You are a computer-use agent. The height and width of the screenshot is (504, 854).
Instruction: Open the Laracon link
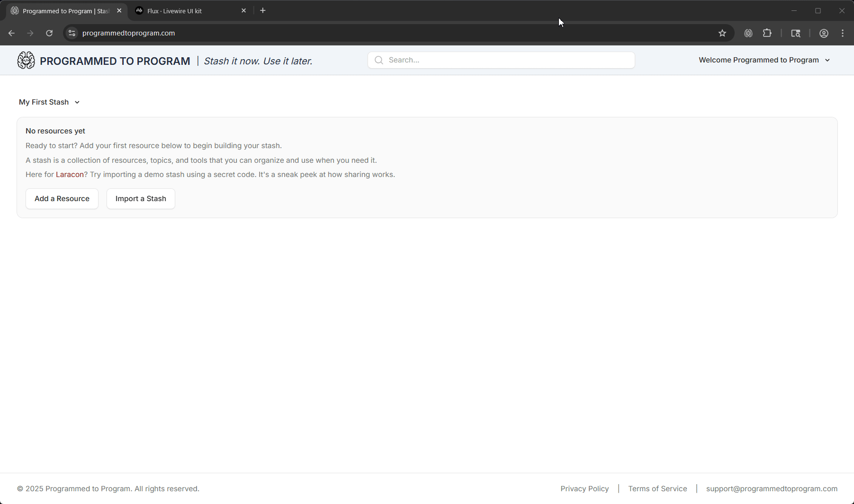pyautogui.click(x=70, y=175)
